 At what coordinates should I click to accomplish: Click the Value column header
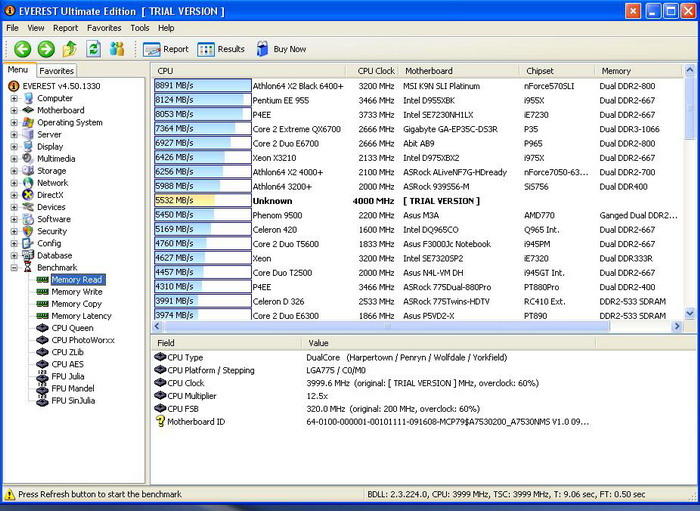point(449,343)
